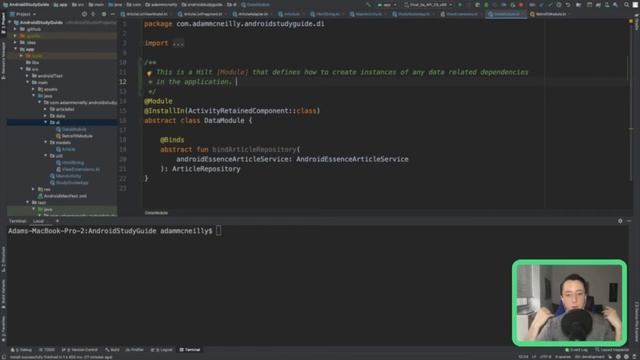Collapse the util package folder
This screenshot has height=360, width=640.
pyautogui.click(x=46, y=156)
